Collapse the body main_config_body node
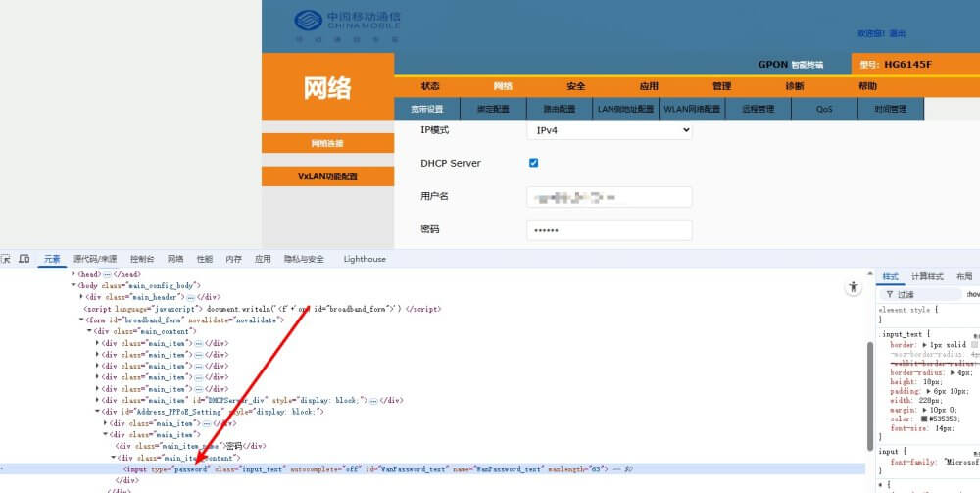The height and width of the screenshot is (493, 980). pos(73,285)
